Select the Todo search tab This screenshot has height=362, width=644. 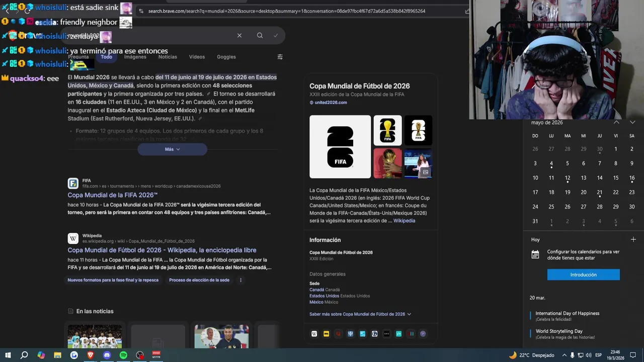[106, 57]
